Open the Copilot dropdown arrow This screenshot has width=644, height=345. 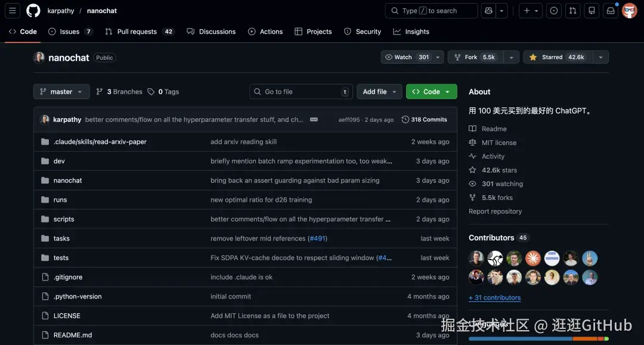(501, 11)
